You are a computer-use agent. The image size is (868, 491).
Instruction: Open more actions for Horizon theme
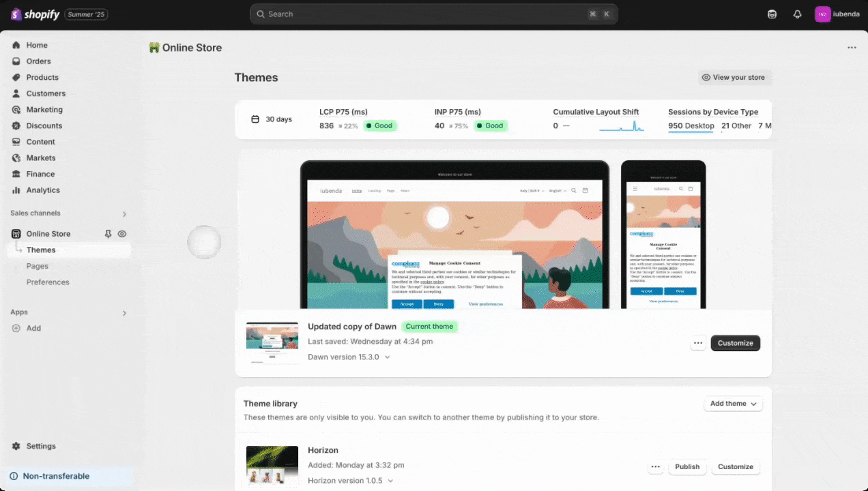tap(655, 467)
